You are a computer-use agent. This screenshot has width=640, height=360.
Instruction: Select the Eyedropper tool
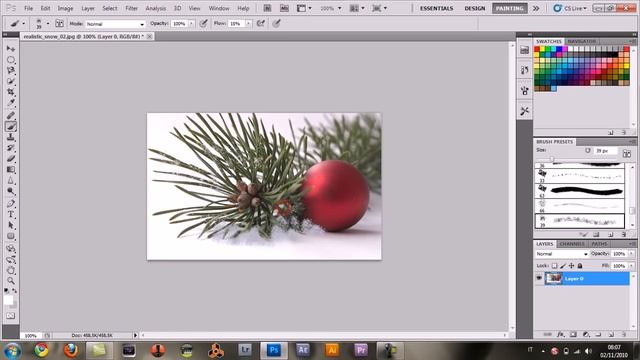point(11,102)
